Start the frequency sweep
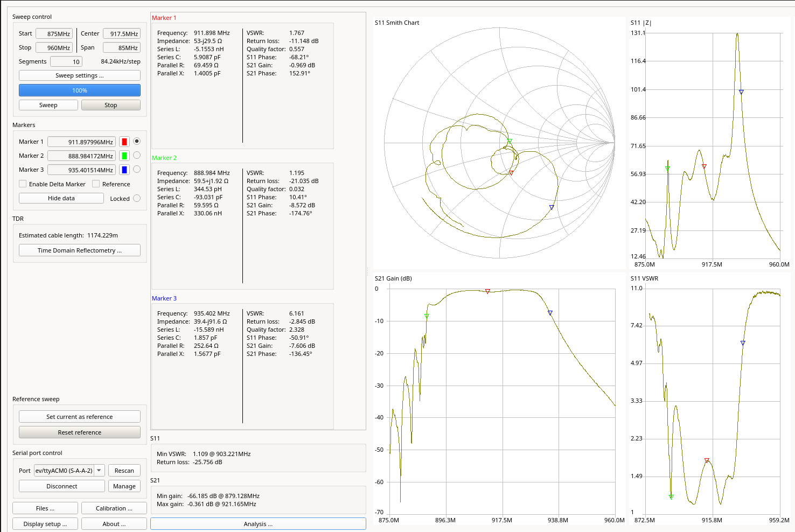This screenshot has height=532, width=795. pyautogui.click(x=48, y=105)
